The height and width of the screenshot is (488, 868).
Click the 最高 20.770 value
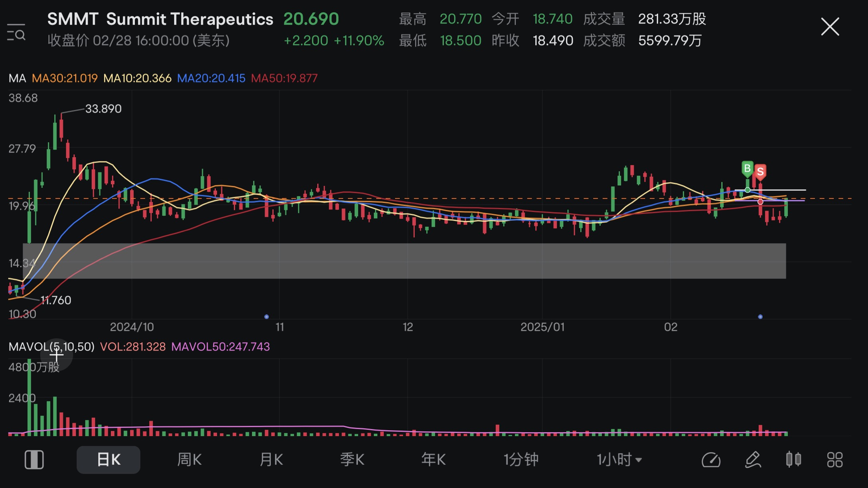point(440,19)
